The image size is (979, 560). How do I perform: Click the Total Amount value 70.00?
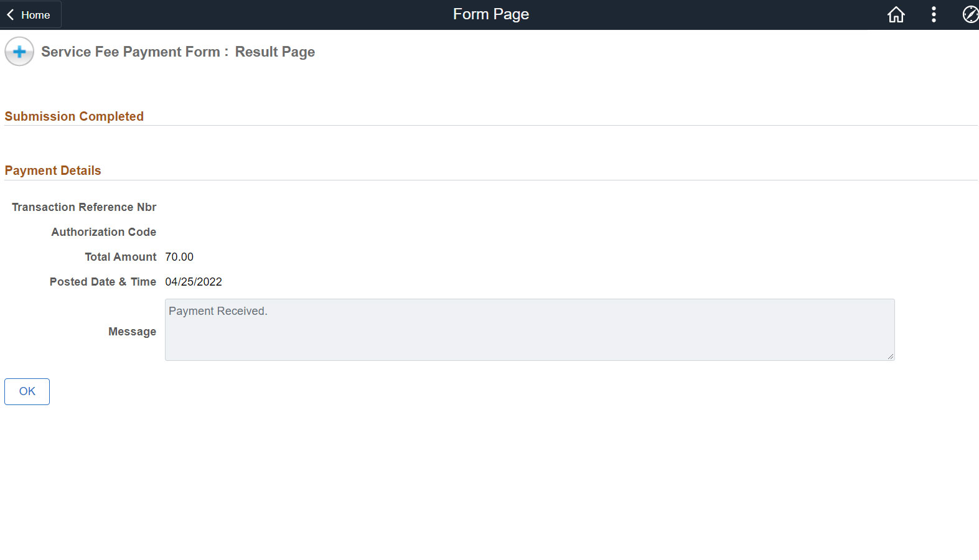(x=179, y=257)
